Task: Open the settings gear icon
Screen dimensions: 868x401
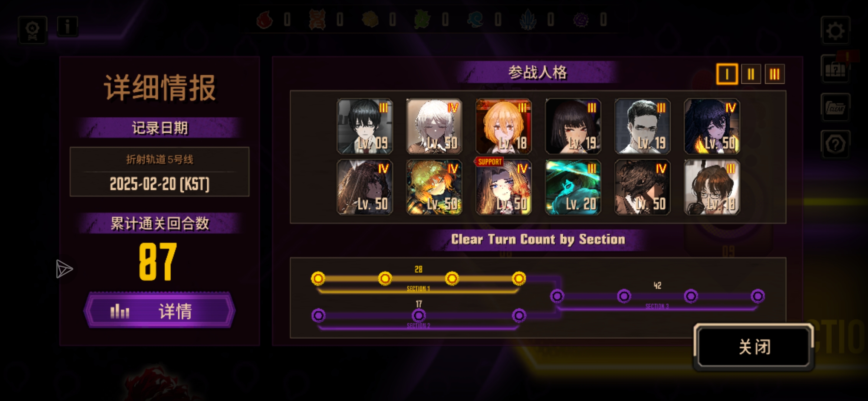Action: pos(835,30)
